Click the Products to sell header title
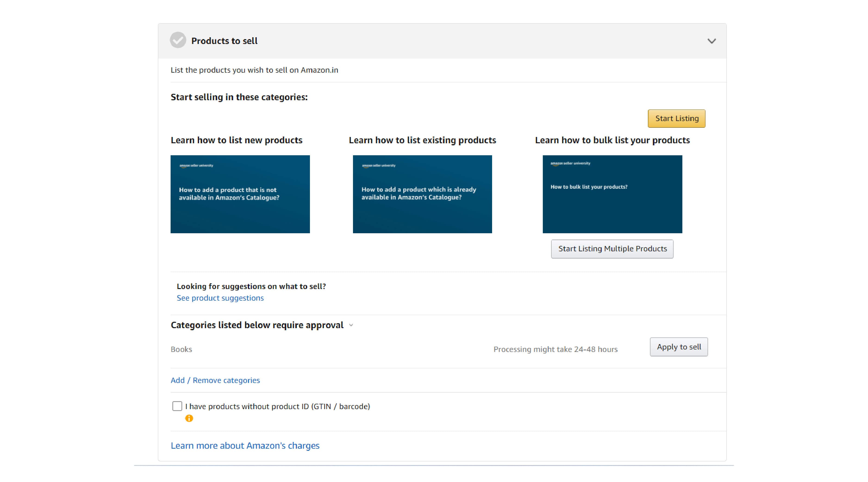Image resolution: width=868 pixels, height=482 pixels. 225,41
